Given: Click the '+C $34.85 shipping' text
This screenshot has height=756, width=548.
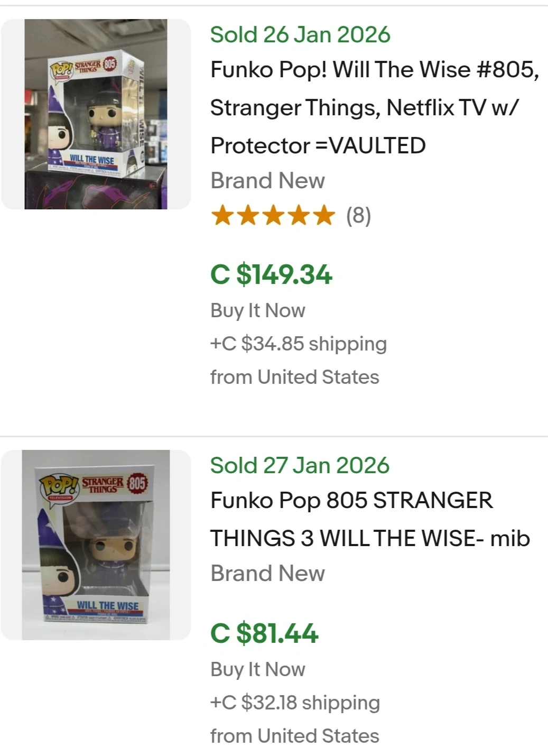Looking at the screenshot, I should pyautogui.click(x=299, y=344).
